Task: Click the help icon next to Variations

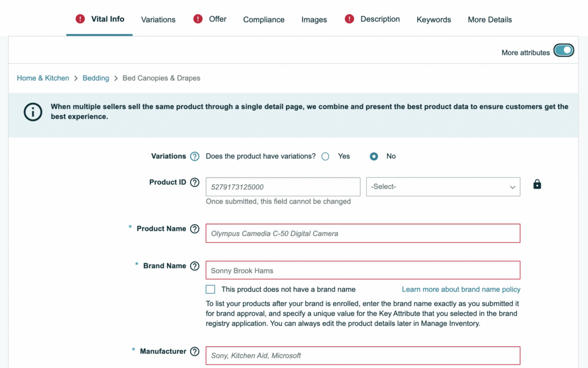Action: pyautogui.click(x=195, y=156)
